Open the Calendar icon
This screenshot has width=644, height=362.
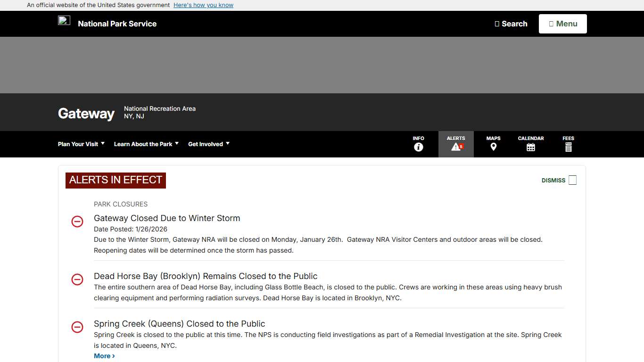[x=530, y=147]
